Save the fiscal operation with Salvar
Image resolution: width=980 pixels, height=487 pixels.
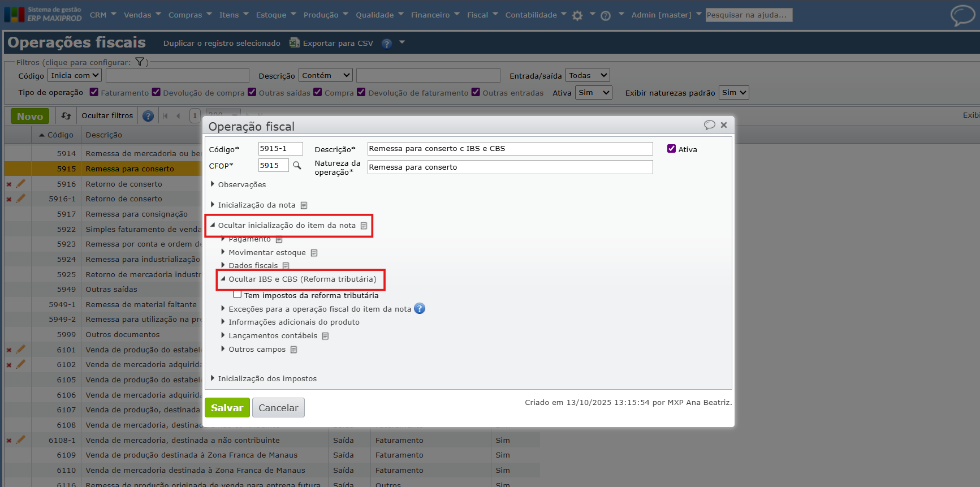[x=227, y=408]
